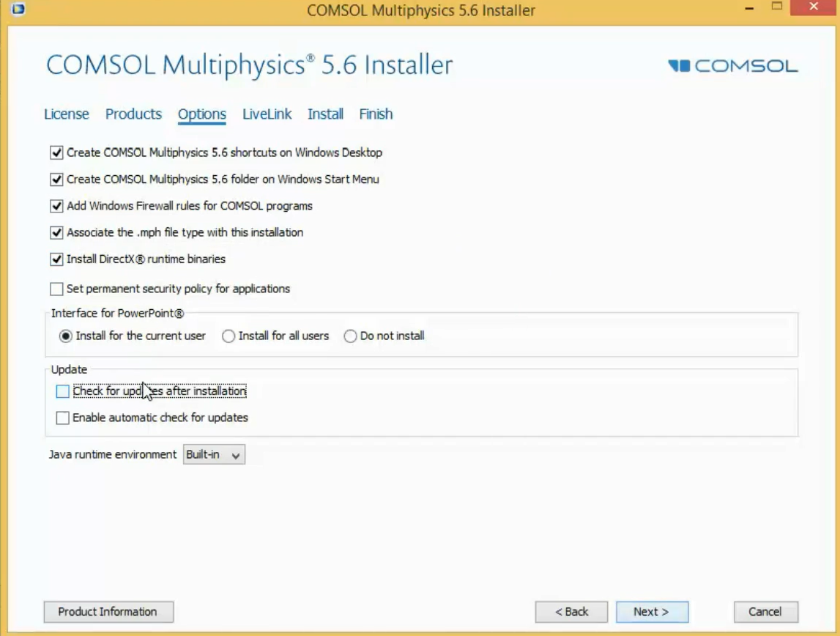Click the Cancel button
The width and height of the screenshot is (840, 636).
[765, 612]
